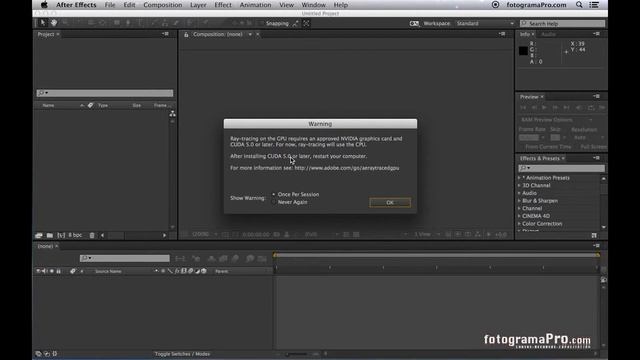This screenshot has width=640, height=360.
Task: Open the project flowchart view icon
Action: click(173, 114)
